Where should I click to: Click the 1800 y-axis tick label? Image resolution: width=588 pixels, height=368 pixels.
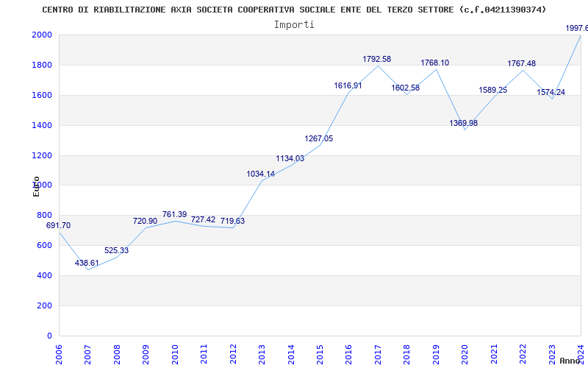42,65
